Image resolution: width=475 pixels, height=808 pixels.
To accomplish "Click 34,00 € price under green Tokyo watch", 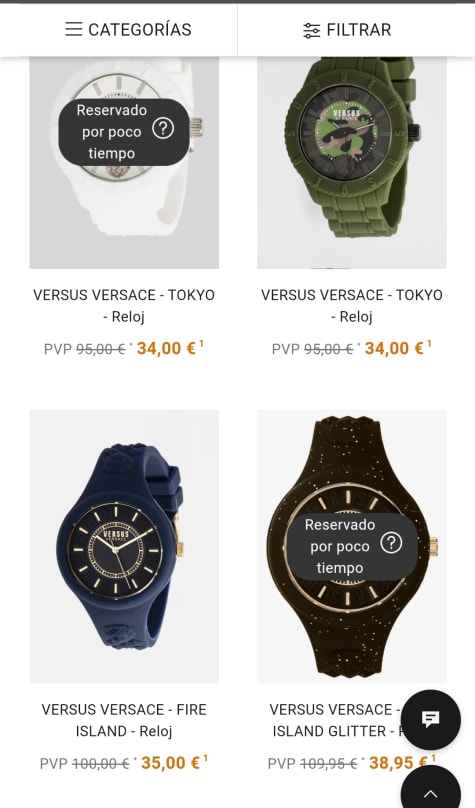I will pyautogui.click(x=394, y=348).
